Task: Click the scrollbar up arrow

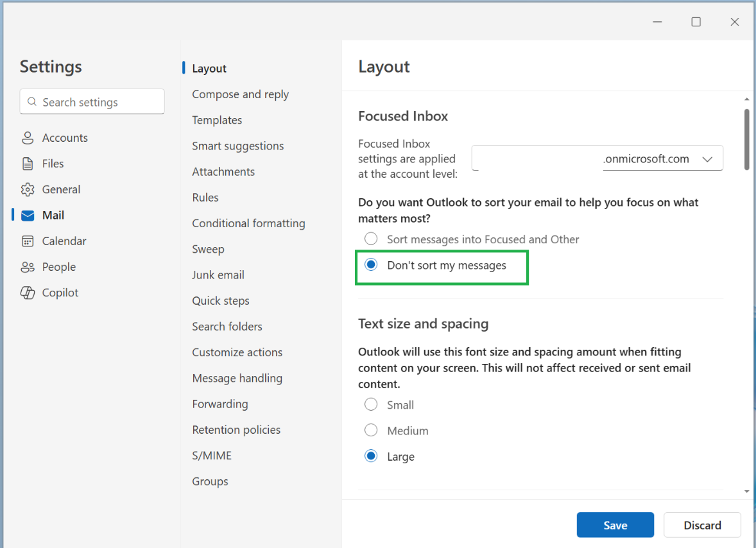Action: tap(746, 99)
